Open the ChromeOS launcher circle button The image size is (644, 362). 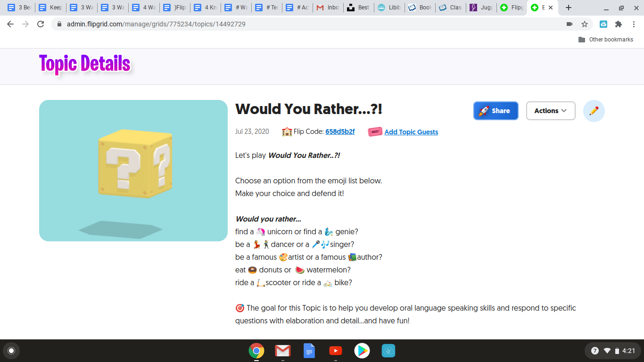[11, 351]
